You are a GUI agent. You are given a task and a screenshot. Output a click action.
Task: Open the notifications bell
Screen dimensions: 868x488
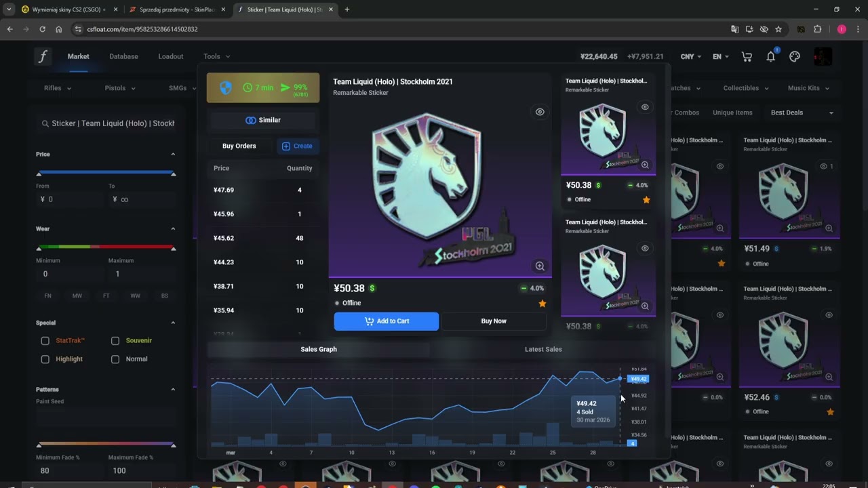770,57
